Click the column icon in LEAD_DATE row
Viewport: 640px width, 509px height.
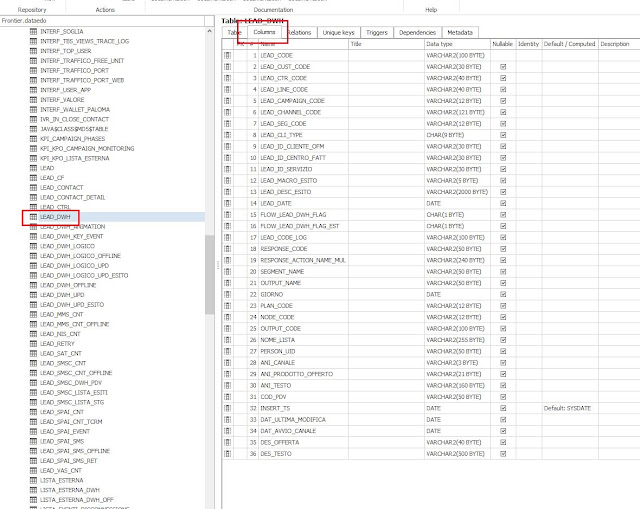(x=228, y=203)
